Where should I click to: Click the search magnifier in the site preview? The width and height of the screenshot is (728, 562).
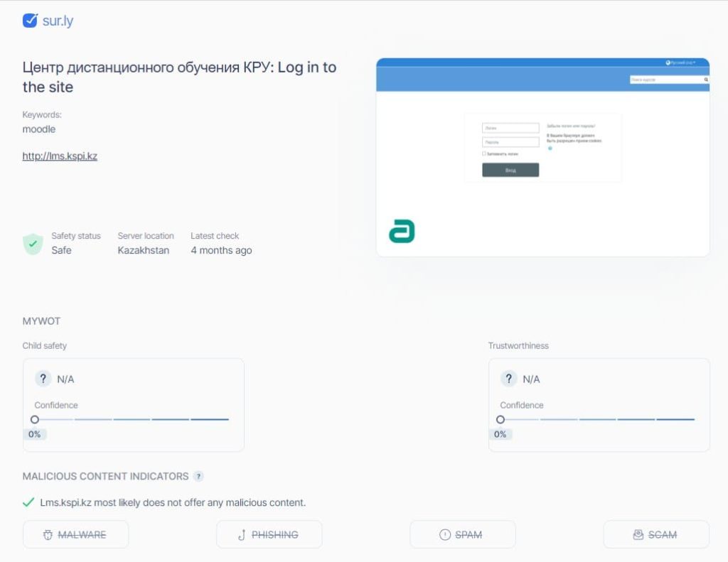705,80
